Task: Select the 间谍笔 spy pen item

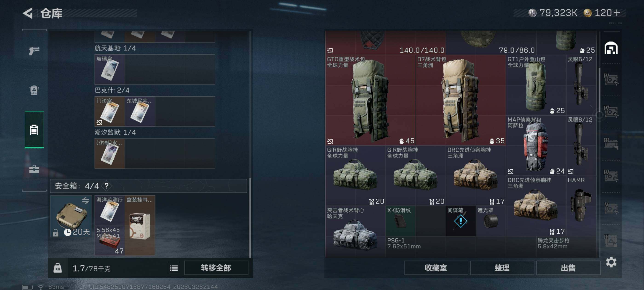Action: click(461, 221)
